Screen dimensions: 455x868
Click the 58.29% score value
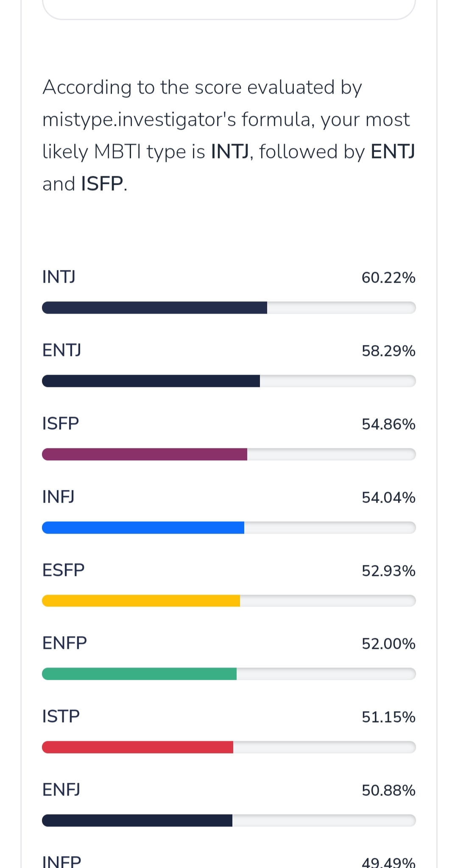click(388, 351)
